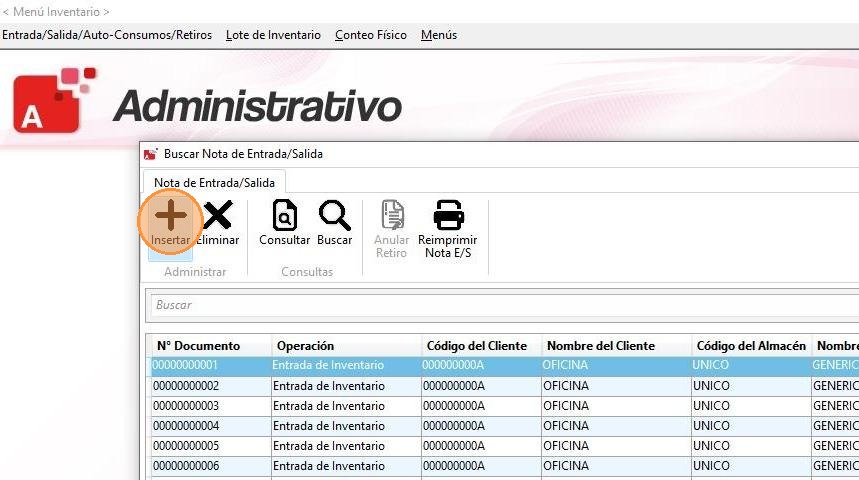Click into the Buscar search field

tap(504, 305)
